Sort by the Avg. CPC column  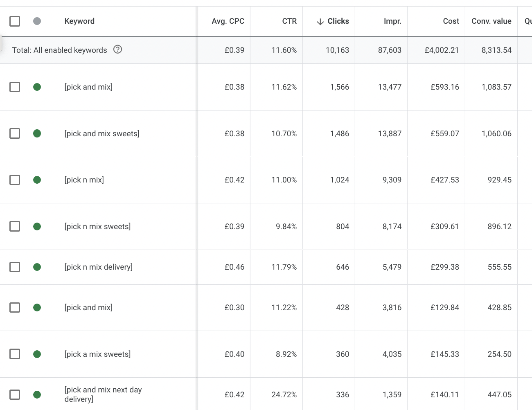click(228, 21)
